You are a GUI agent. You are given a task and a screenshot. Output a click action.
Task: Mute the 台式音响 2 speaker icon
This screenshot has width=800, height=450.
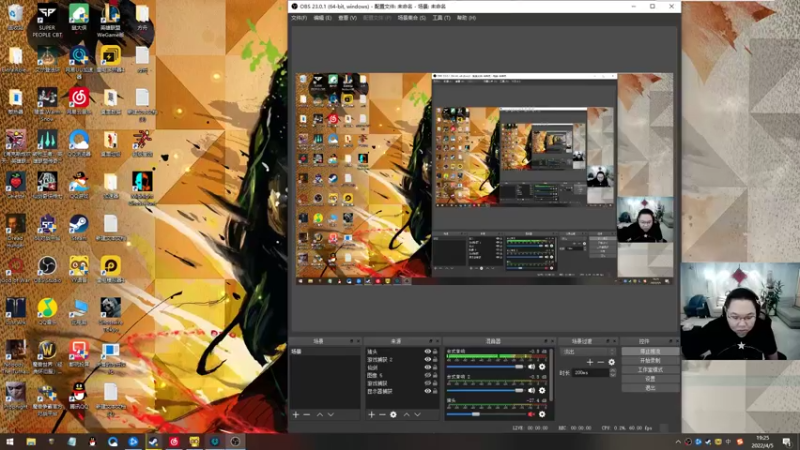pos(532,390)
